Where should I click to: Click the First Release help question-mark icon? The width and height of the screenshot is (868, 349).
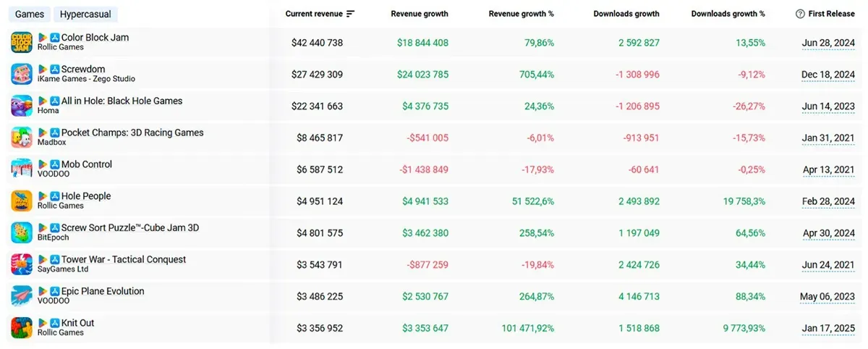click(800, 14)
